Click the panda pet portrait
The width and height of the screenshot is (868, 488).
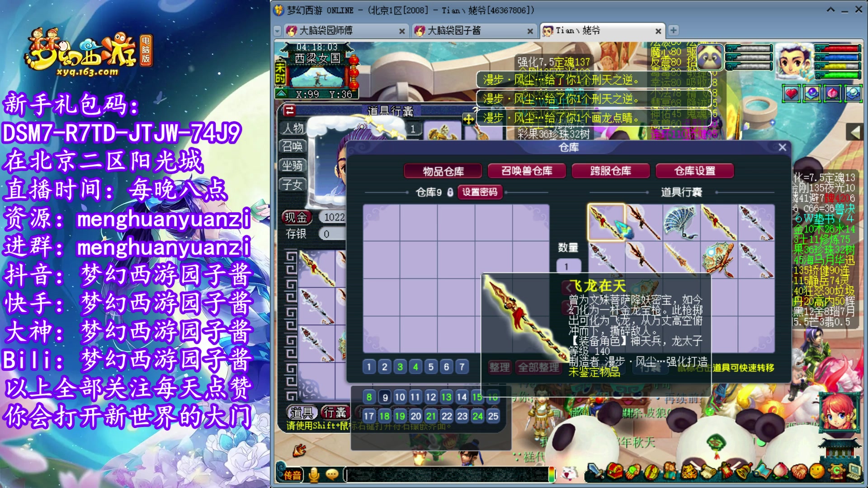[710, 57]
